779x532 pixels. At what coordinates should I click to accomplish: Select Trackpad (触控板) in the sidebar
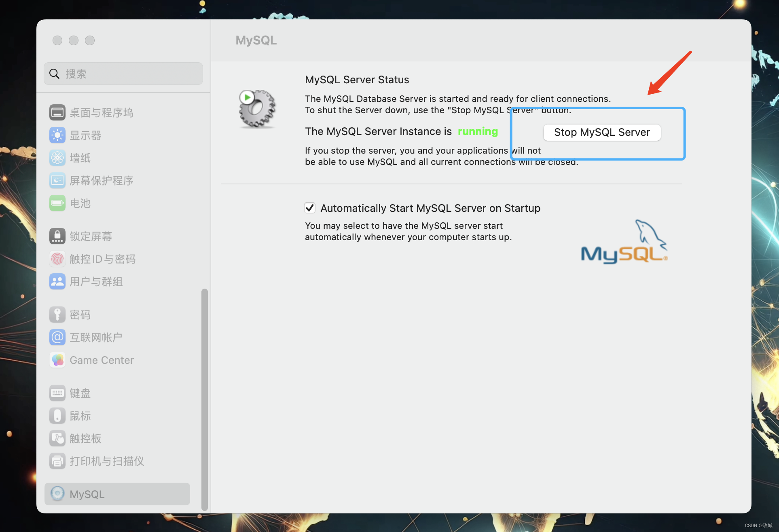click(x=85, y=438)
